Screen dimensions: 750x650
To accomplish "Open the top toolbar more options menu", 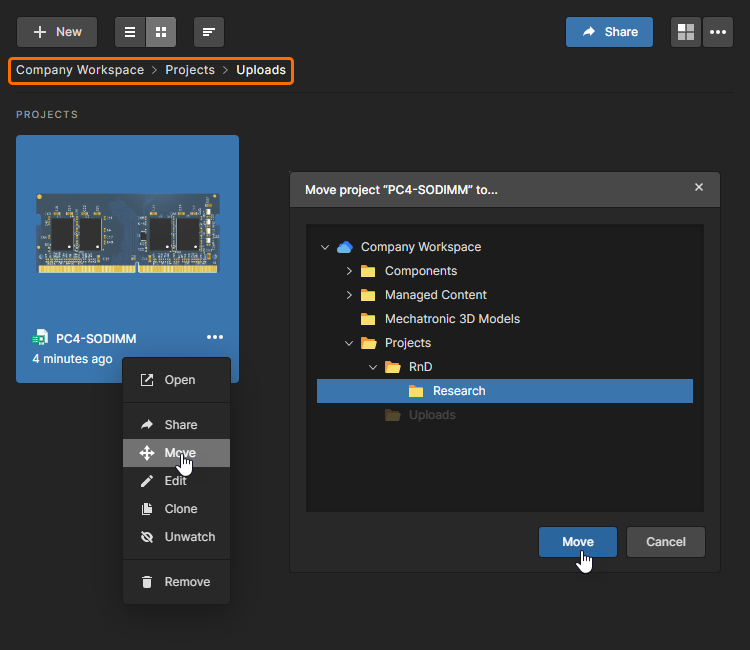I will 717,32.
